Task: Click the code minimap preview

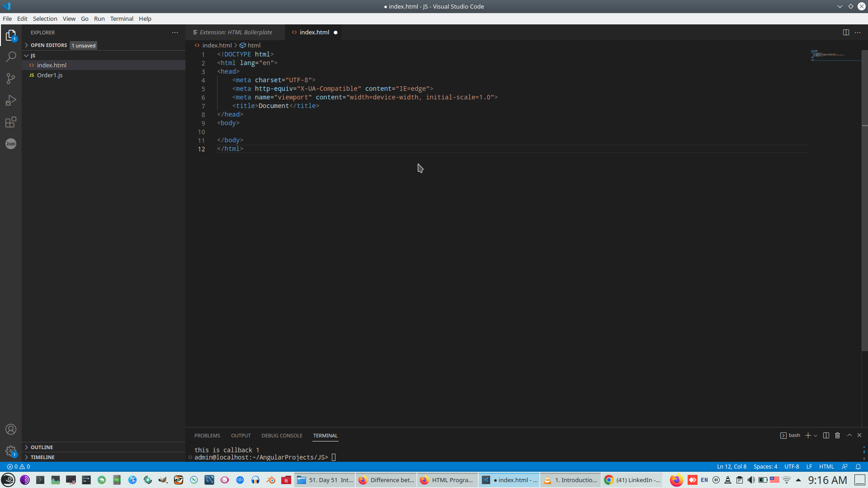Action: 827,55
